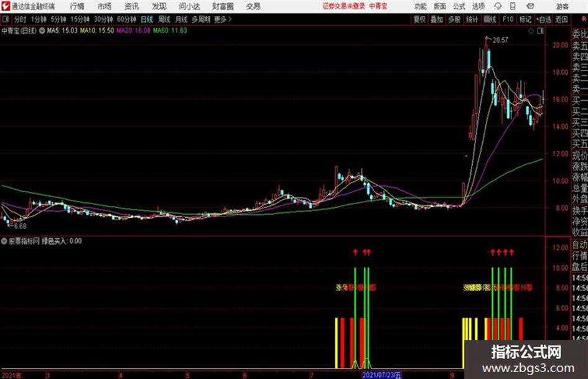Switch to 分时 chart period
This screenshot has width=588, height=379.
click(21, 19)
